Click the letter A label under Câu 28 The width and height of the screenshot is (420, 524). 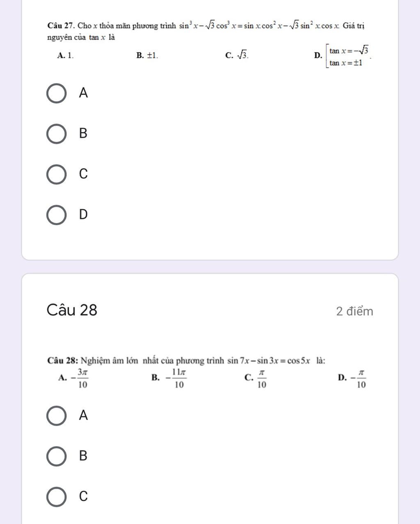coord(83,416)
